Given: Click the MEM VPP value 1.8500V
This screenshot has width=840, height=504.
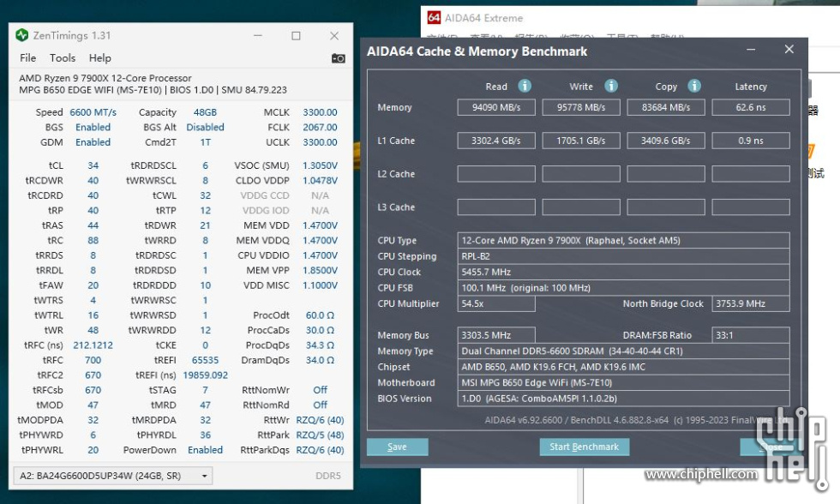Looking at the screenshot, I should 320,271.
